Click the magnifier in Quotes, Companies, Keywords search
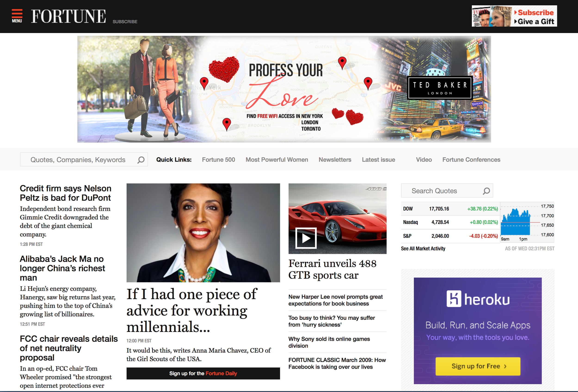The height and width of the screenshot is (392, 578). point(141,160)
